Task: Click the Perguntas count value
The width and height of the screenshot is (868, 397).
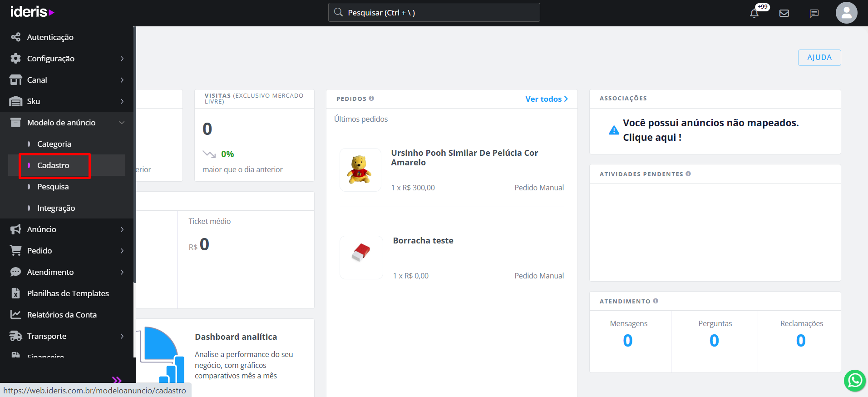Action: (x=714, y=340)
